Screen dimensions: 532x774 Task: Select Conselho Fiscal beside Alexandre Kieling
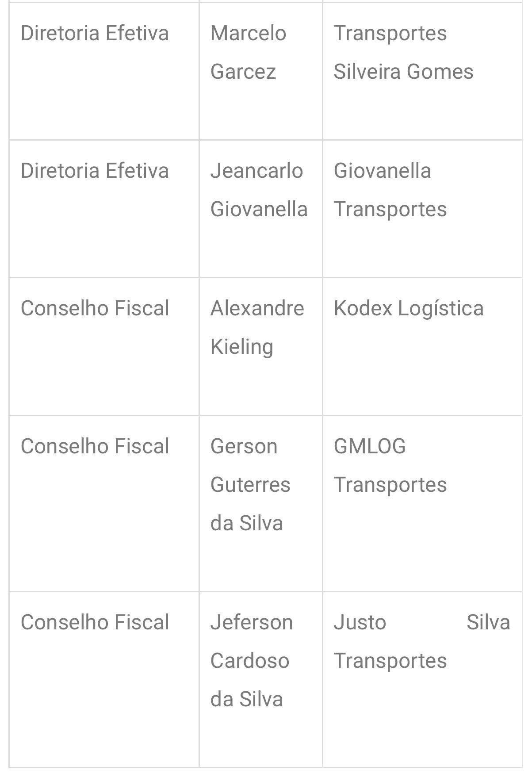[x=95, y=309]
